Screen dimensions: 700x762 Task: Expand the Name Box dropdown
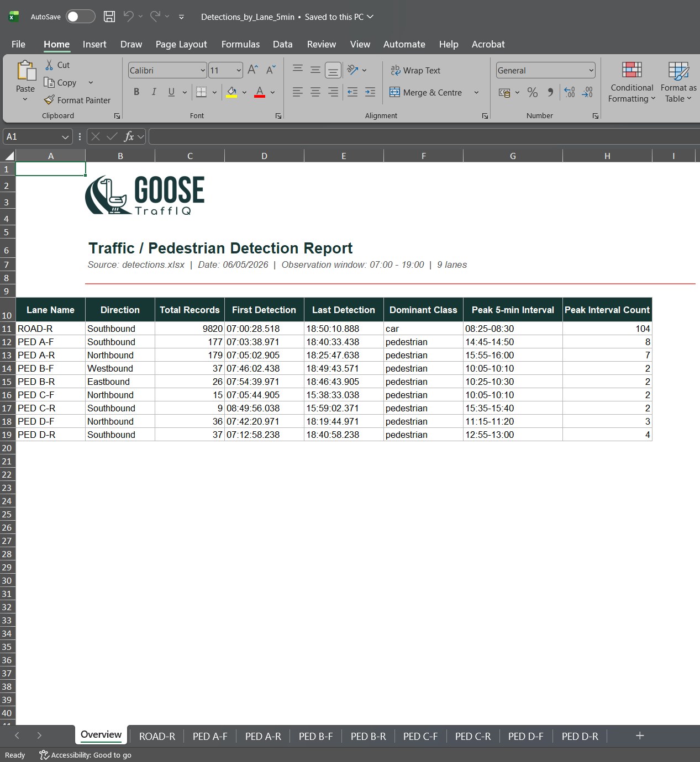pos(65,136)
